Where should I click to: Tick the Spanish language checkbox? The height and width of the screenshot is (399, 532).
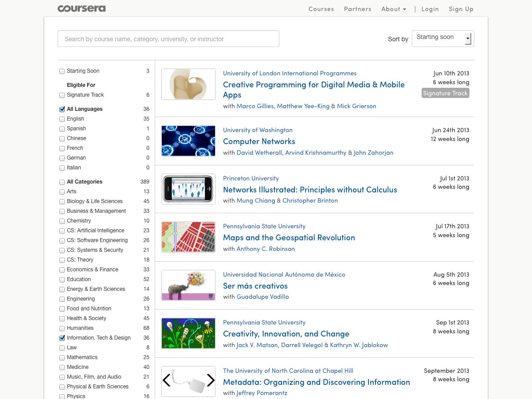[62, 129]
